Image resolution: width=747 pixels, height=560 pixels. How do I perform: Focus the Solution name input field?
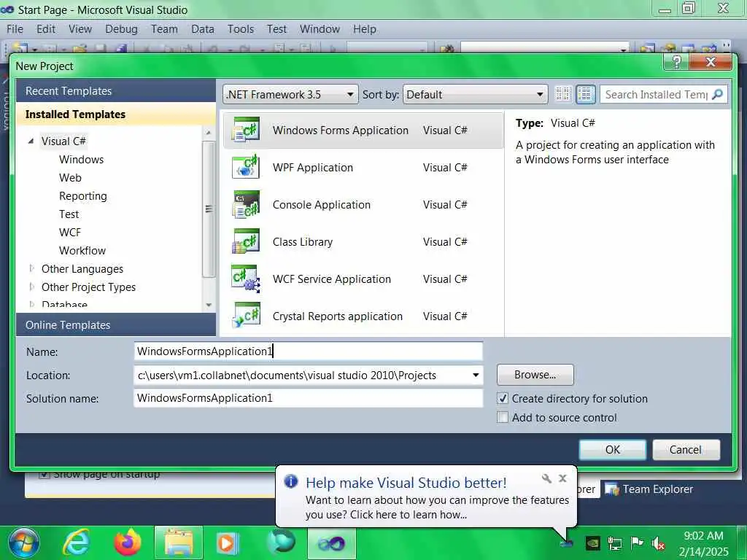click(x=309, y=398)
